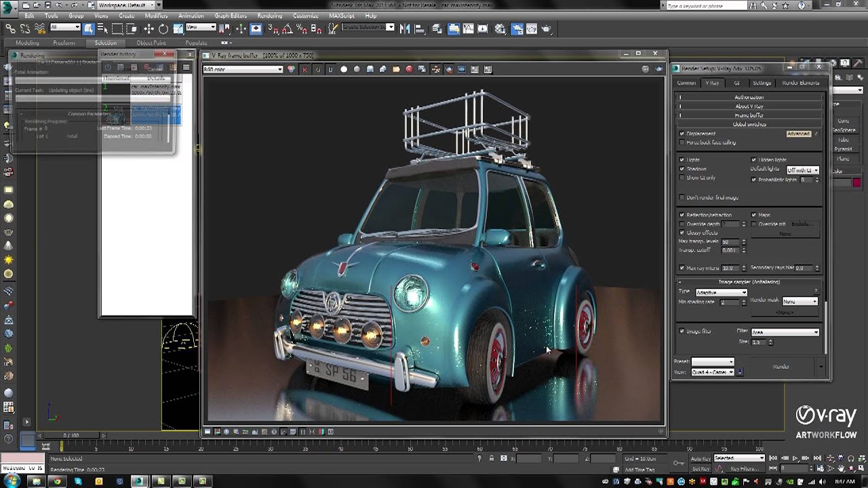Choose the Rectangular Selection Region tool

coord(117,28)
